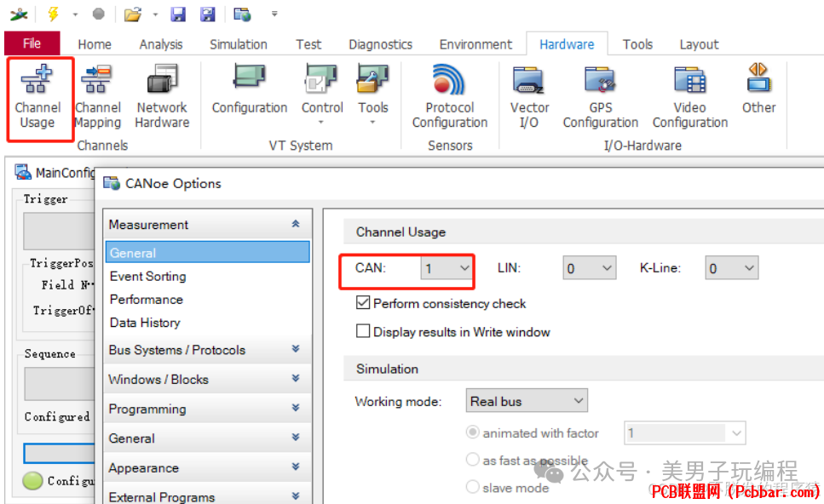Open Video Configuration
This screenshot has width=824, height=504.
[x=690, y=98]
